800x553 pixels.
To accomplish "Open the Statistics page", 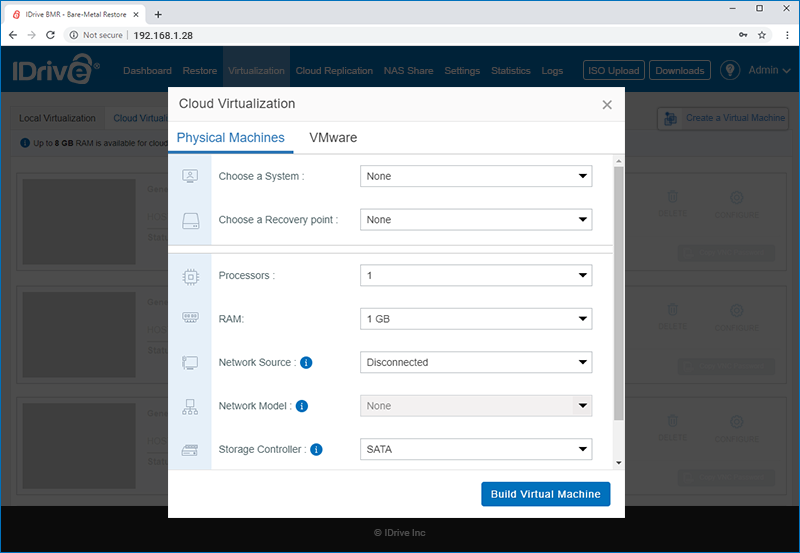I will tap(511, 70).
